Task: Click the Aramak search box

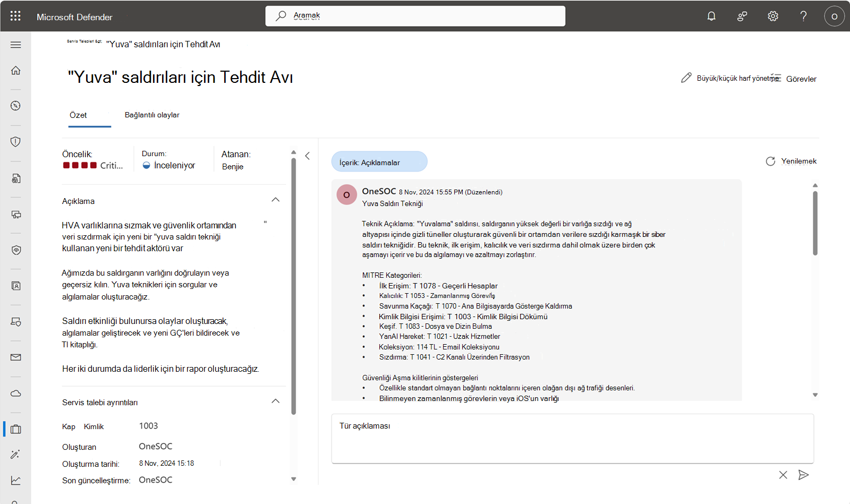Action: 415,16
